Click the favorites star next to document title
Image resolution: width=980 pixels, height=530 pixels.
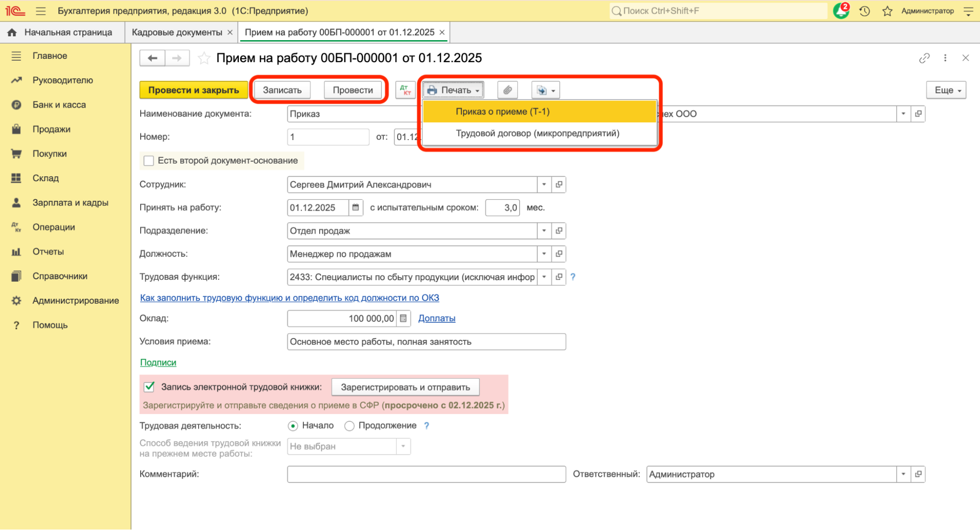pyautogui.click(x=204, y=58)
